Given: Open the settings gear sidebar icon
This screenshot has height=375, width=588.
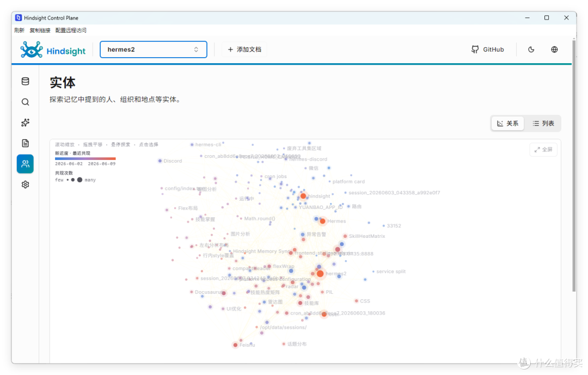Looking at the screenshot, I should pos(25,185).
